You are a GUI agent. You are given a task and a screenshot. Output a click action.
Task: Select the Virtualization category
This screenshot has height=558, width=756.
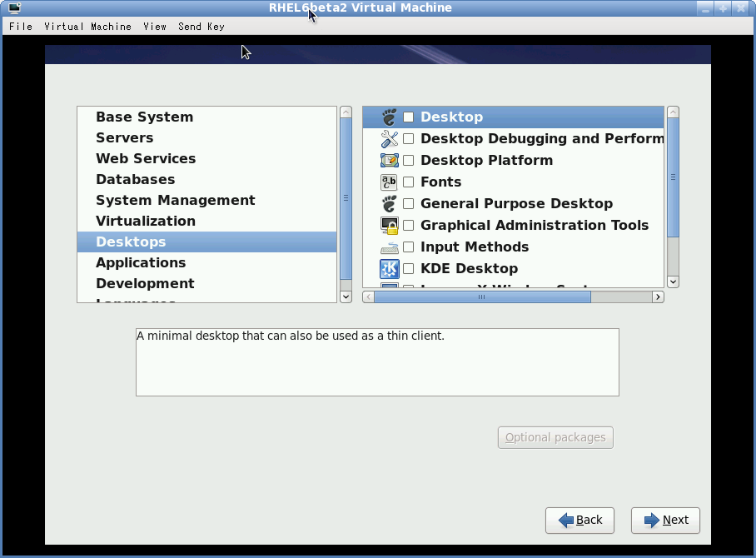[206, 221]
